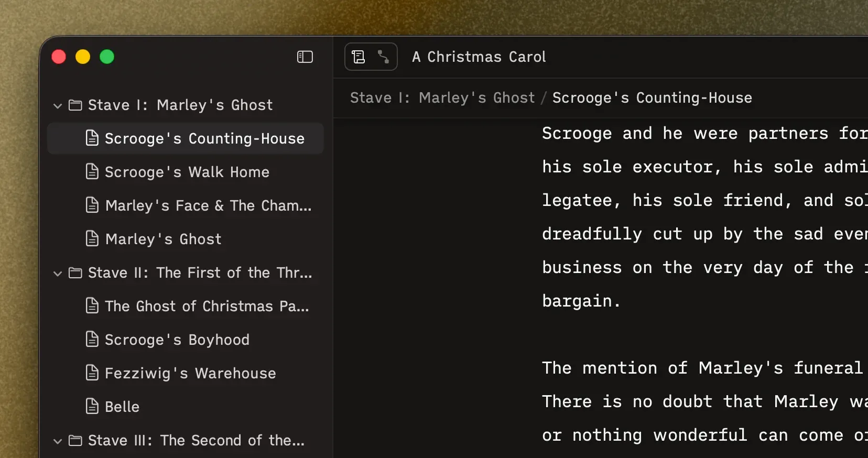Switch to the scroll document view icon
This screenshot has width=868, height=458.
pos(359,57)
